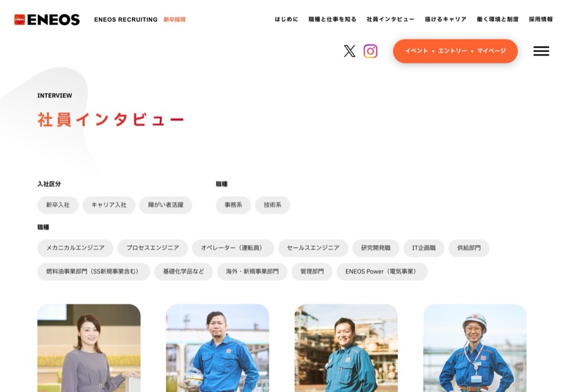
Task: Toggle the 障がい者活躍 filter
Action: [165, 205]
